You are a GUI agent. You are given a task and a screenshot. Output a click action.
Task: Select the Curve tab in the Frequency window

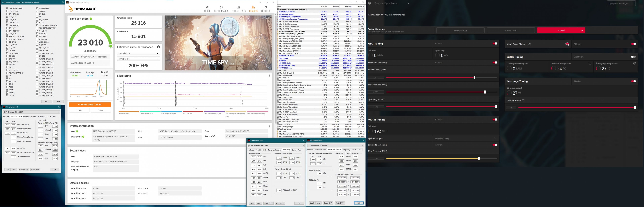[294, 150]
